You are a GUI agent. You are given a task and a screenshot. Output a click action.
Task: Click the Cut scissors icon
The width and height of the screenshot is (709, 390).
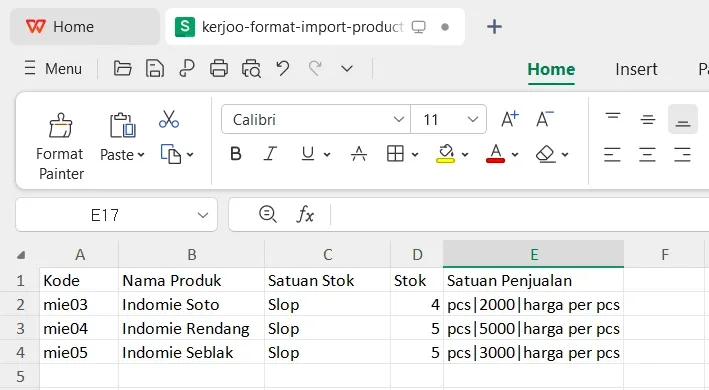click(x=169, y=119)
